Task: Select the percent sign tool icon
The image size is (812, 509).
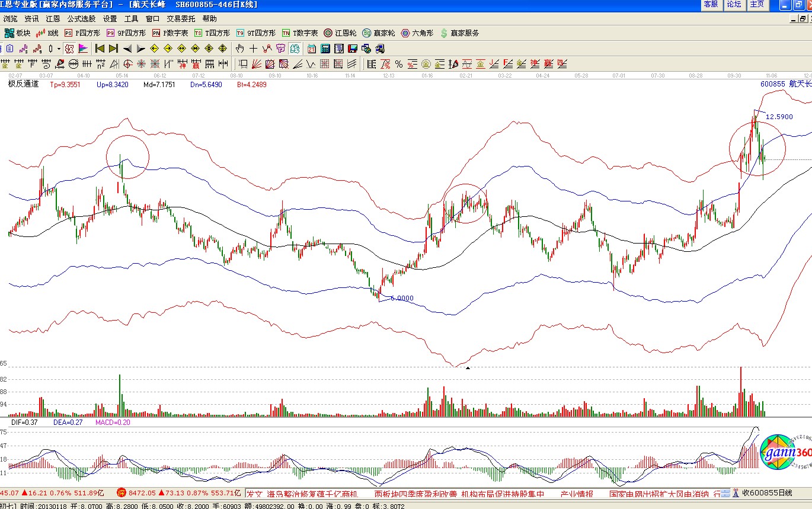Action: [398, 64]
